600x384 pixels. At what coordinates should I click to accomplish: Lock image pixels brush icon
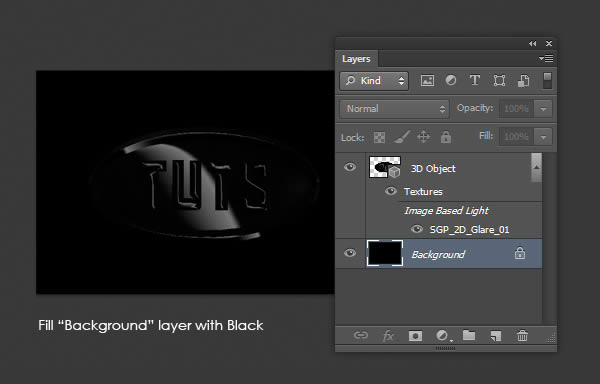(402, 137)
